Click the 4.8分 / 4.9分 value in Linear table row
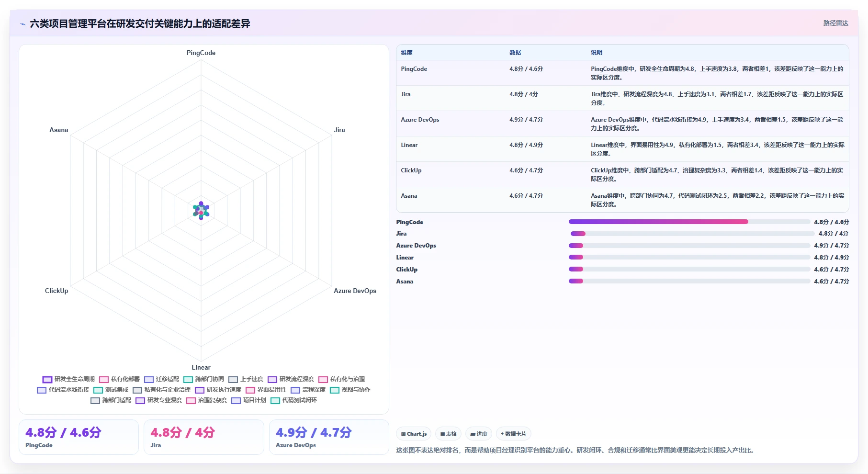The height and width of the screenshot is (474, 868). point(526,145)
